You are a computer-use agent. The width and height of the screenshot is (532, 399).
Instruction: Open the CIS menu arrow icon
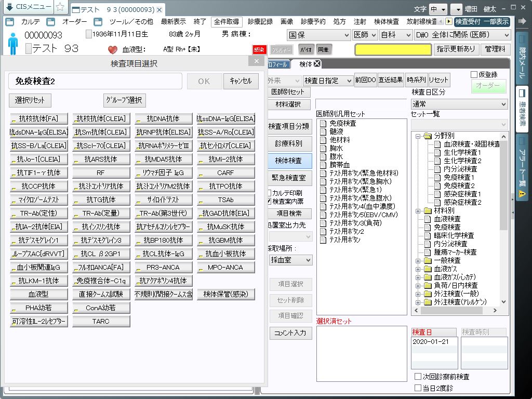pos(9,6)
